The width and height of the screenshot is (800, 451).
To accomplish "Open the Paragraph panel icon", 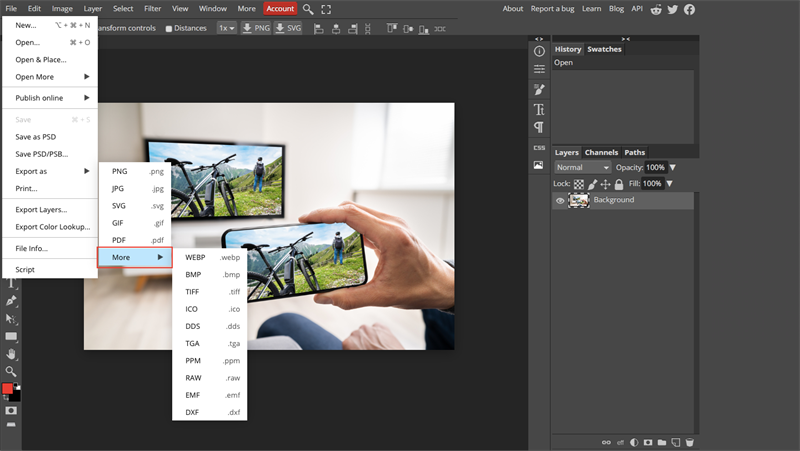I will [539, 127].
